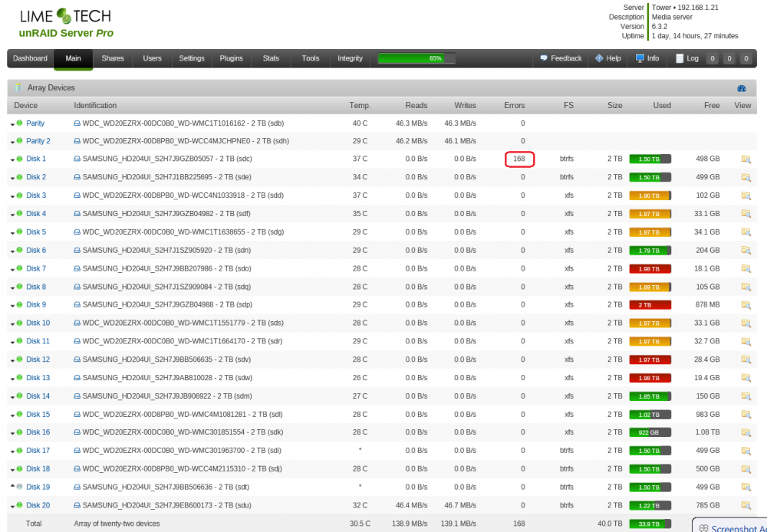Viewport: 767px width, 532px height.
Task: Open the Disk 1 settings link
Action: tap(36, 159)
